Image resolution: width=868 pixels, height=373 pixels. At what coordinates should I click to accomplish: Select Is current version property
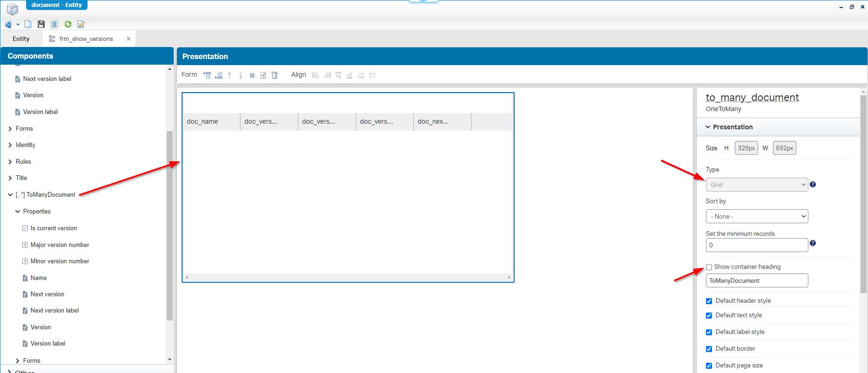[x=54, y=228]
